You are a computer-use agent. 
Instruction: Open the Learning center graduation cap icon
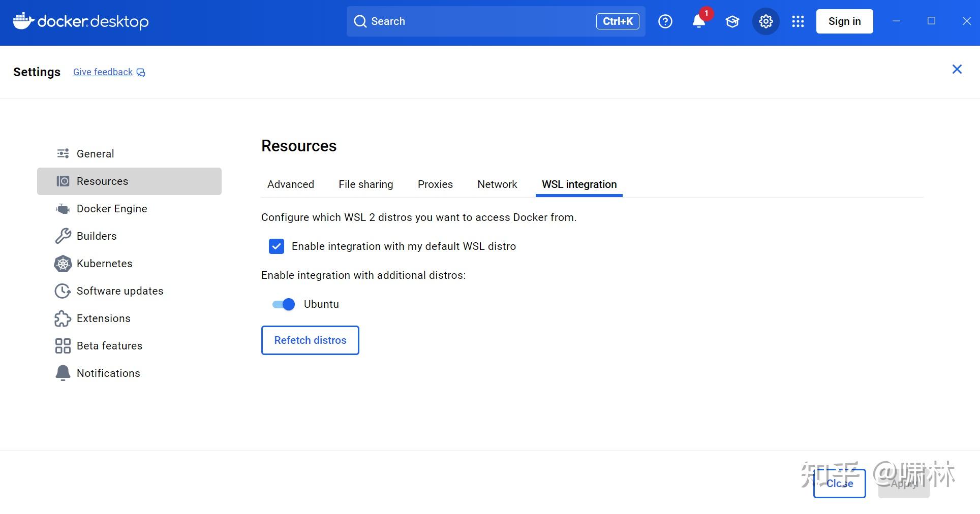click(x=732, y=21)
